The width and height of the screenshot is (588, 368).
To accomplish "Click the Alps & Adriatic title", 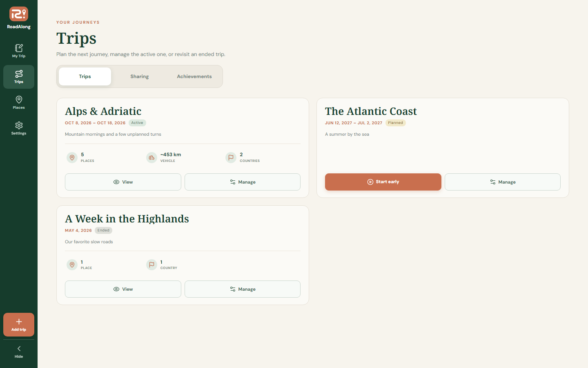I will pyautogui.click(x=103, y=111).
